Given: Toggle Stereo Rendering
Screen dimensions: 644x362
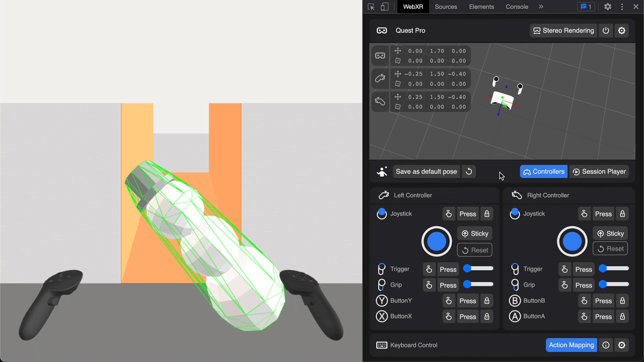Looking at the screenshot, I should [x=563, y=31].
